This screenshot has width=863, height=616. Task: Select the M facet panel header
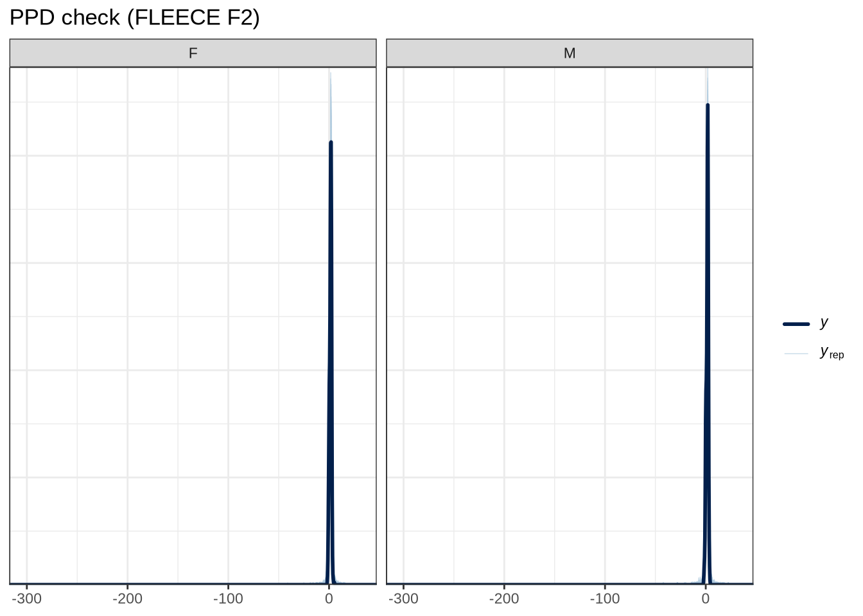tap(570, 53)
